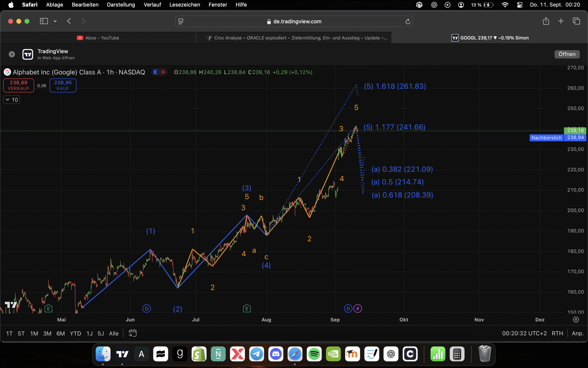Click the earnings E marker near Jul
Image resolution: width=588 pixels, height=368 pixels.
pos(246,309)
